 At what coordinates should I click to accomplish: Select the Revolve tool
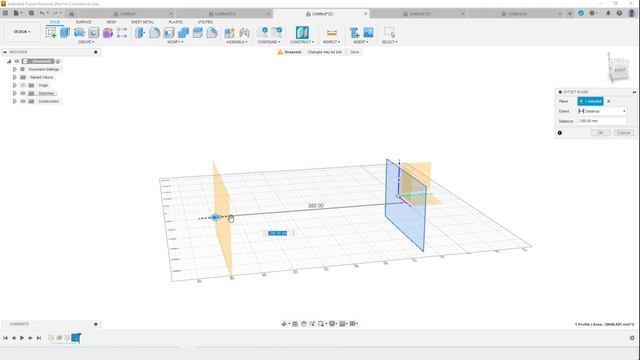(x=79, y=33)
